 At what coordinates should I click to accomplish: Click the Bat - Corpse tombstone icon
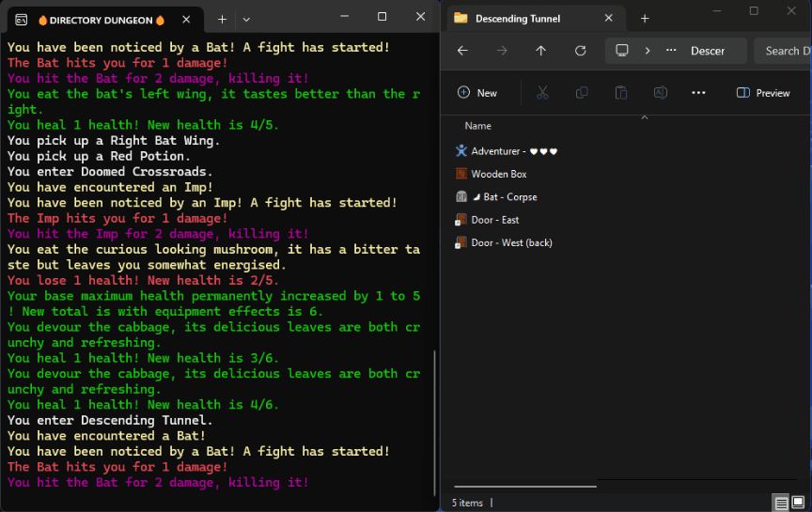click(x=461, y=197)
